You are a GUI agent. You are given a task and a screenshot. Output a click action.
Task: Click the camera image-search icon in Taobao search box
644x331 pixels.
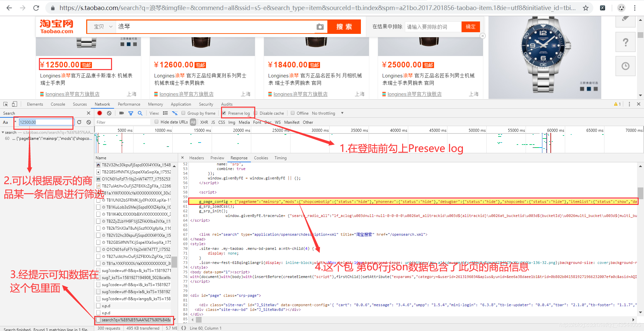(x=320, y=27)
